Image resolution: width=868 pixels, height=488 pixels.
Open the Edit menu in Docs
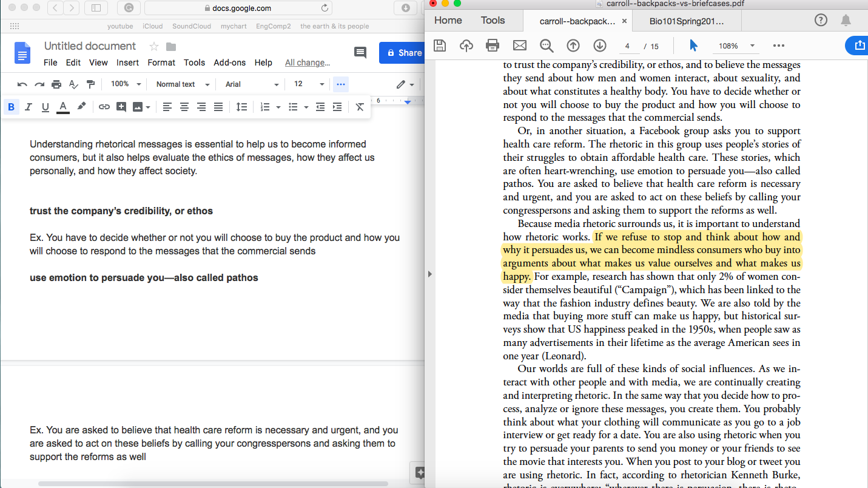73,63
